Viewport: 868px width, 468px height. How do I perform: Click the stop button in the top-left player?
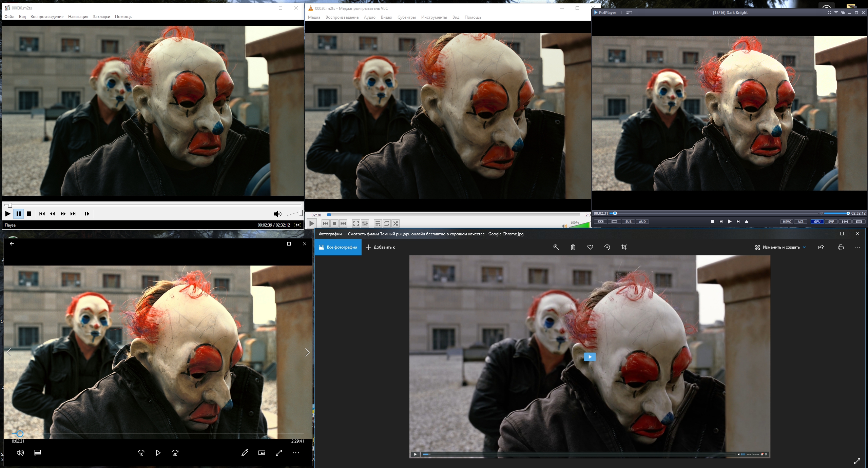coord(29,214)
